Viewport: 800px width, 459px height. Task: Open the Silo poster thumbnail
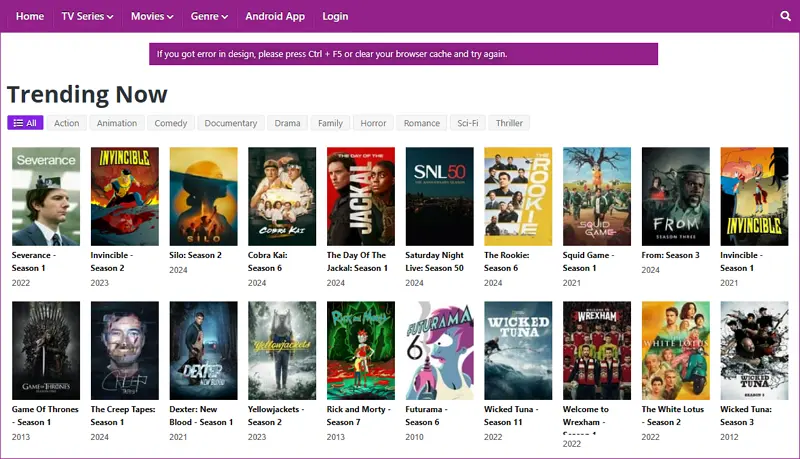pos(204,196)
